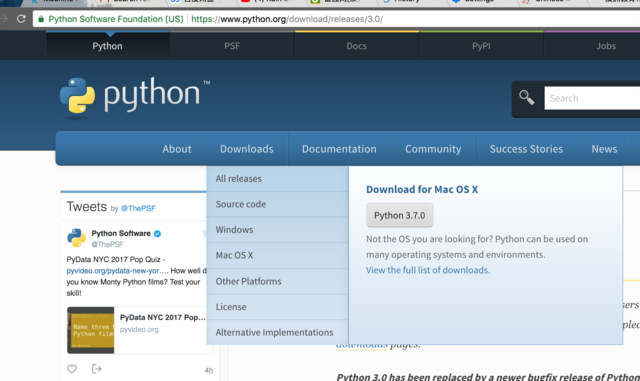
Task: Like the tweet with the heart icon
Action: 72,369
